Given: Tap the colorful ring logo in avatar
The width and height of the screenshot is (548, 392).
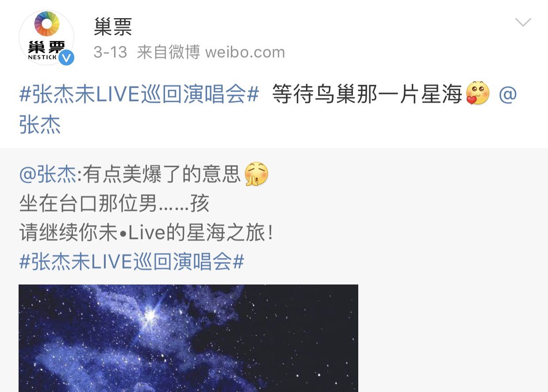Looking at the screenshot, I should (x=46, y=24).
